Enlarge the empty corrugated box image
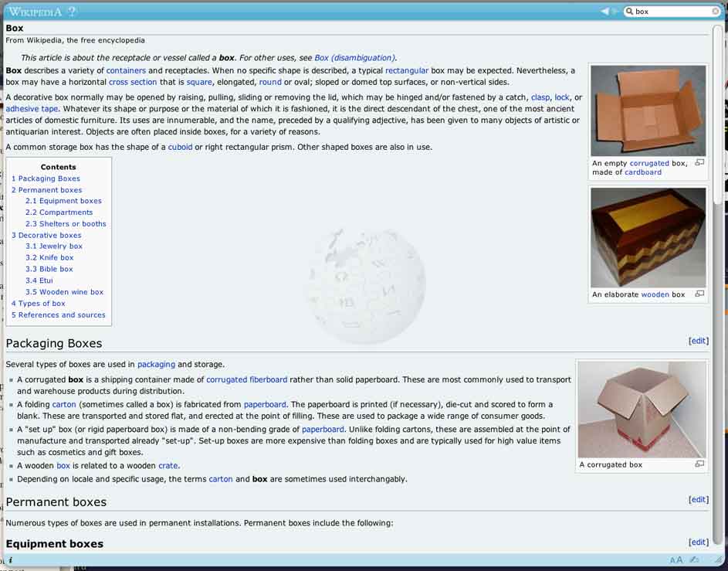Viewport: 728px width, 571px height. coord(699,162)
